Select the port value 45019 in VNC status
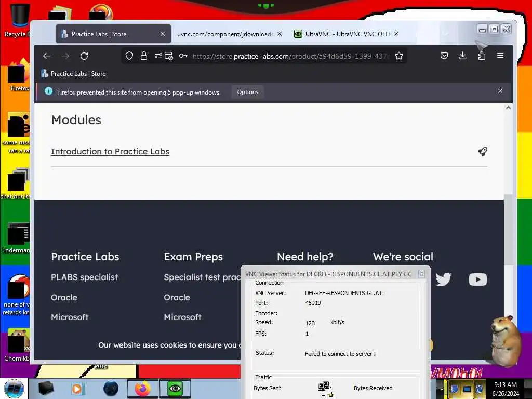This screenshot has height=399, width=532. click(313, 303)
